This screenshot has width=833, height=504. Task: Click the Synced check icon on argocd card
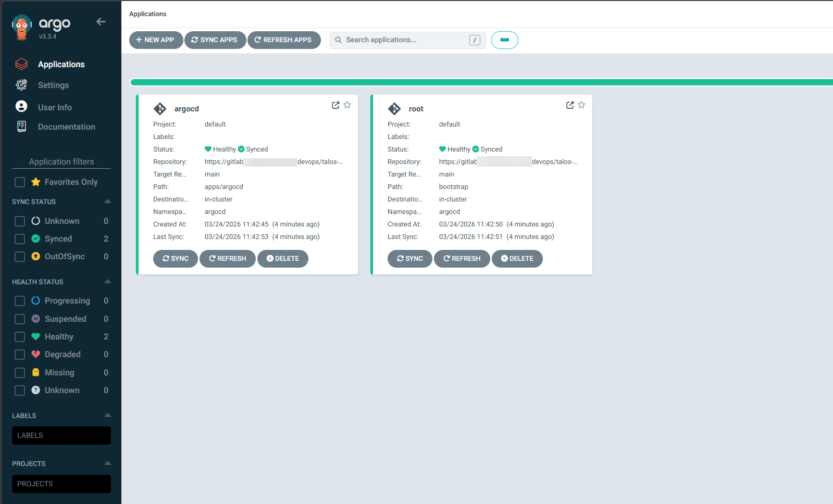pyautogui.click(x=241, y=149)
